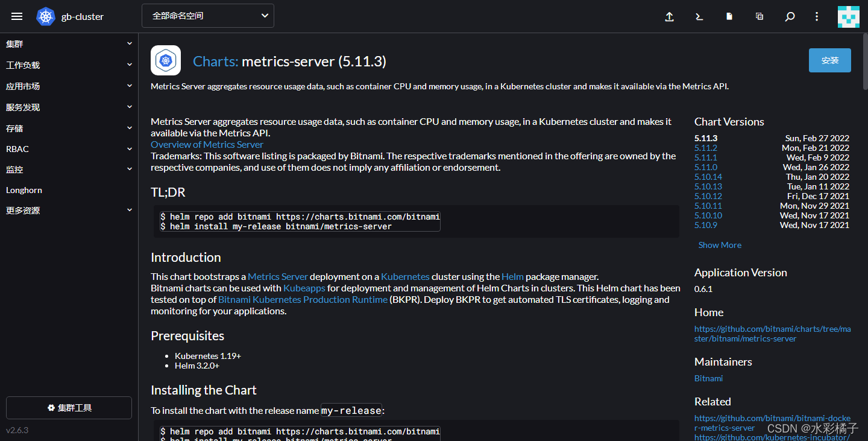Expand the RBAC sidebar section

coord(69,149)
